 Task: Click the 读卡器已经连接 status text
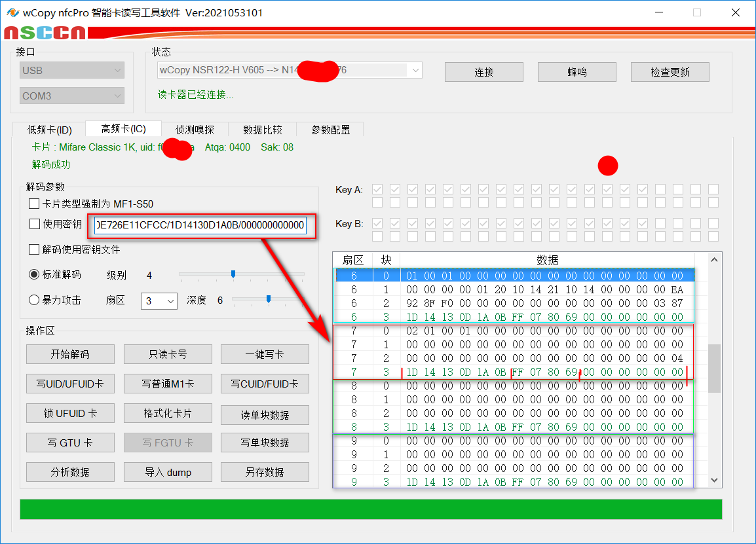(x=196, y=94)
